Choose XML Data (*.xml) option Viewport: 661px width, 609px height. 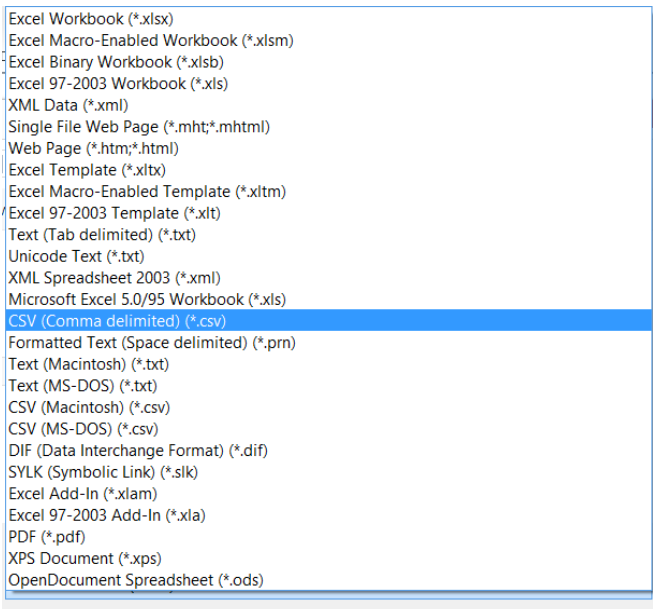[329, 105]
